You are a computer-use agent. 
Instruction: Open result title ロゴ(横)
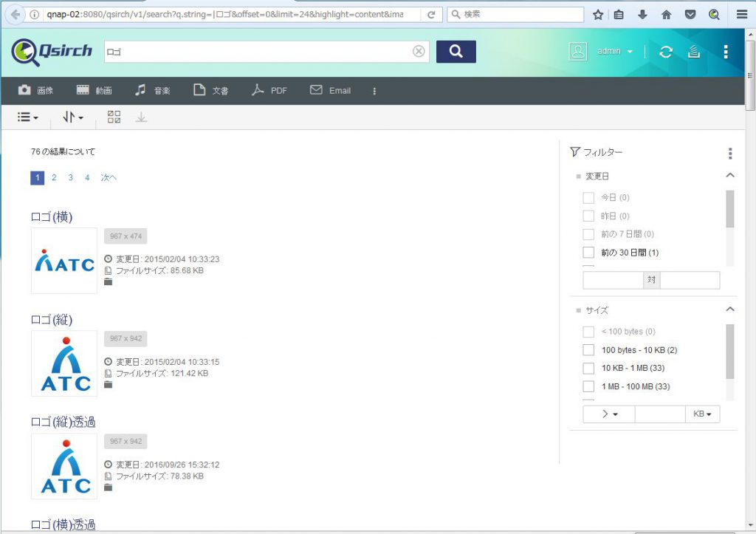click(52, 217)
